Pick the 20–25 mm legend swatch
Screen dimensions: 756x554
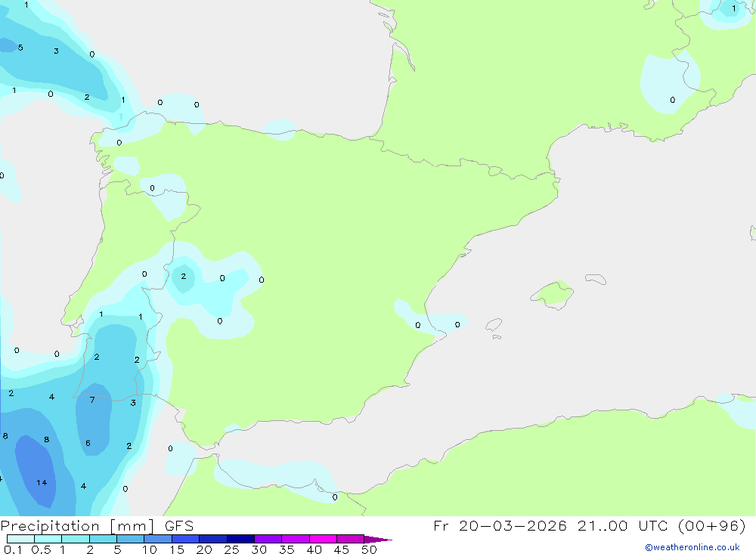[x=213, y=539]
